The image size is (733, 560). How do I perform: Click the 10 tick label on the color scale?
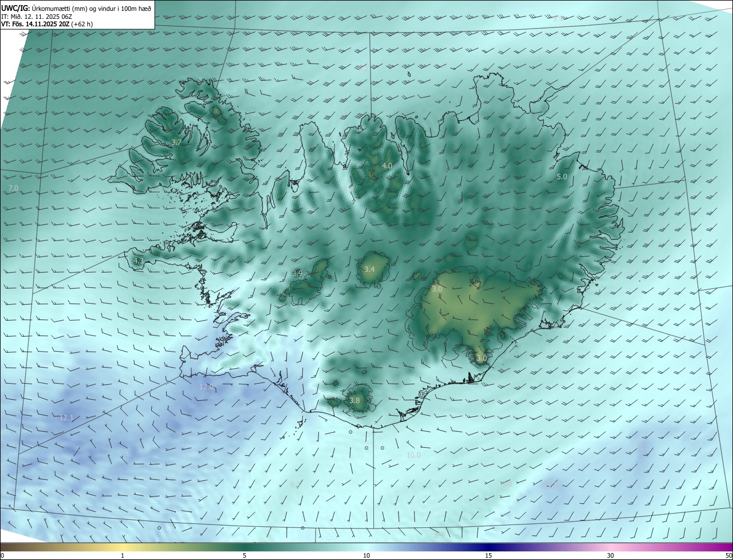tap(366, 555)
